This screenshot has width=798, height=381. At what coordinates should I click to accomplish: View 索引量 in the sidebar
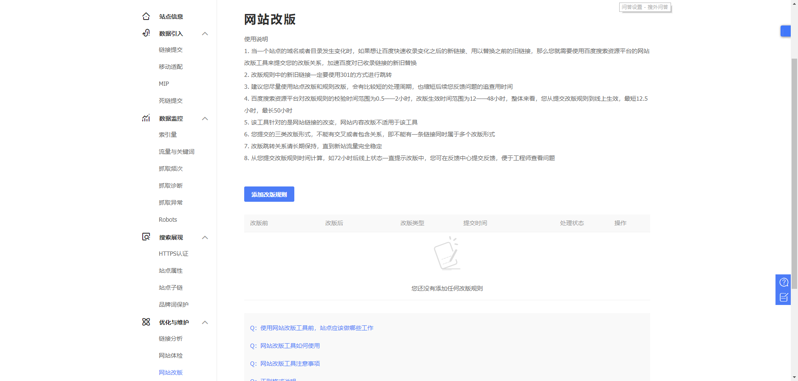point(168,135)
